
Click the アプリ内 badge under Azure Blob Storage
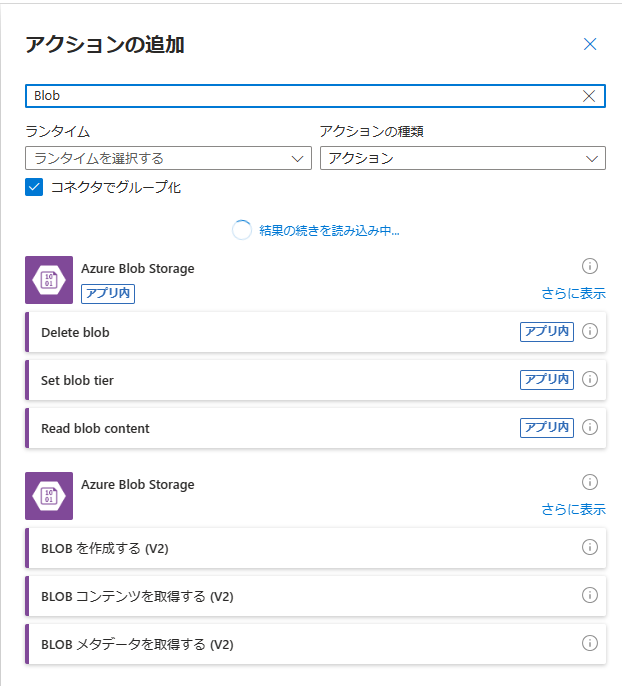(x=108, y=294)
